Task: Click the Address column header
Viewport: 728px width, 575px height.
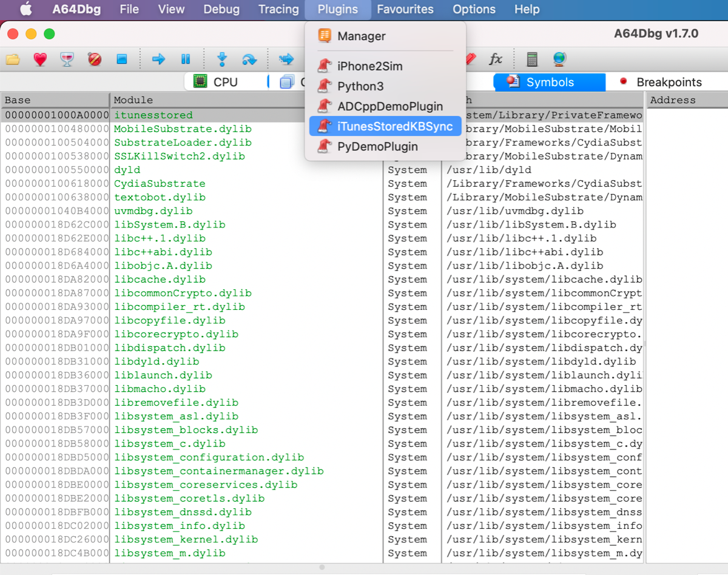Action: [687, 100]
